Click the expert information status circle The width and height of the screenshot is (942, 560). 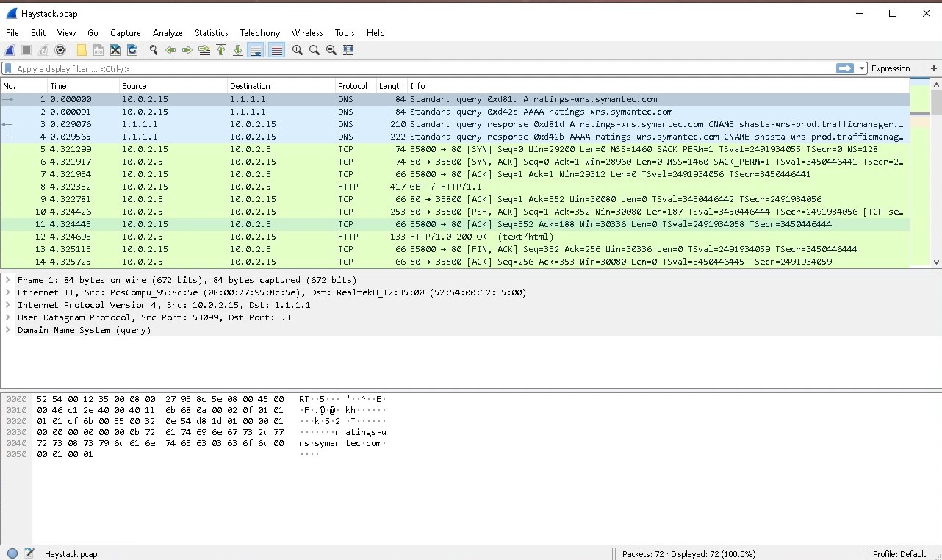pyautogui.click(x=12, y=553)
